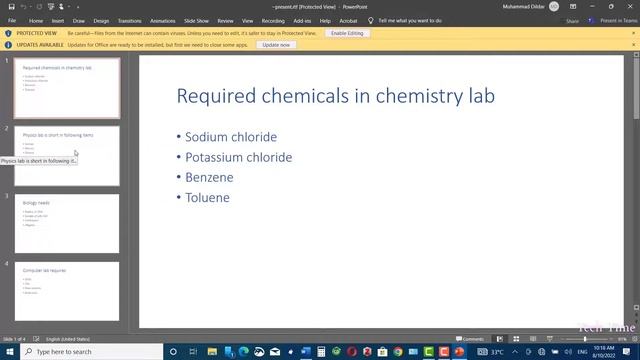
Task: Open the Transitions tab
Action: pyautogui.click(x=129, y=21)
